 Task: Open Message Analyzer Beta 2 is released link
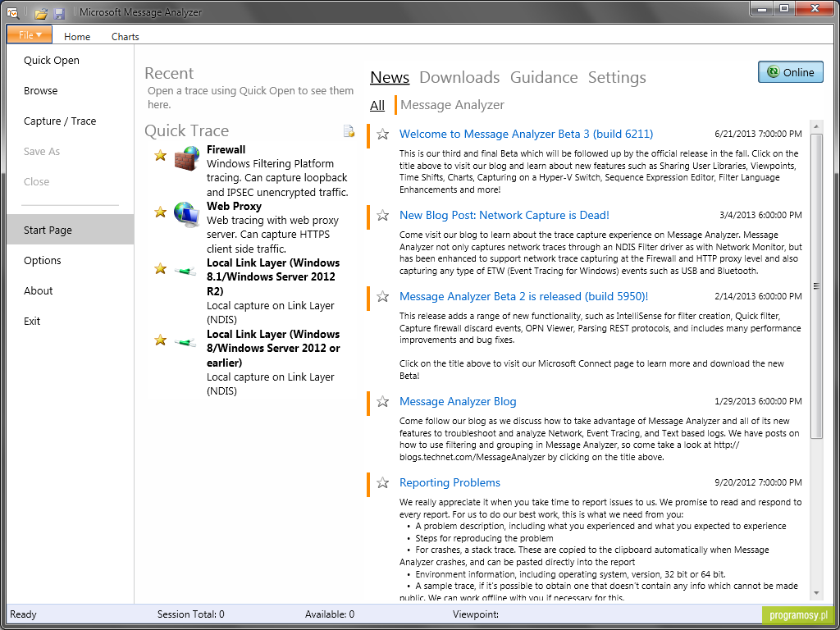point(523,296)
